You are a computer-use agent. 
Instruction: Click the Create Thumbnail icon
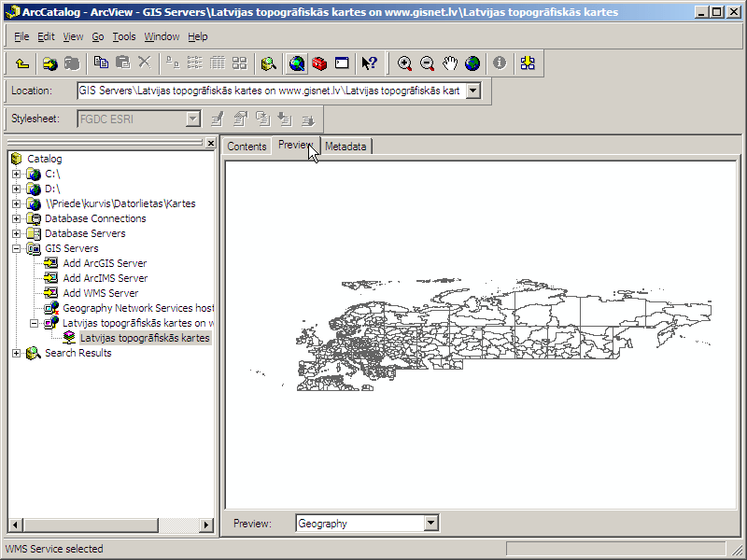tap(528, 63)
